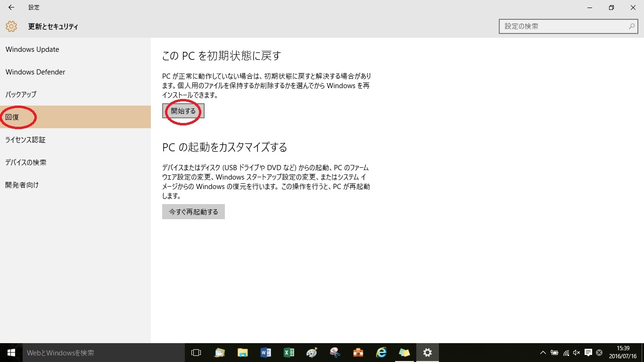Restore down the Settings window
This screenshot has width=644, height=362.
coord(611,8)
